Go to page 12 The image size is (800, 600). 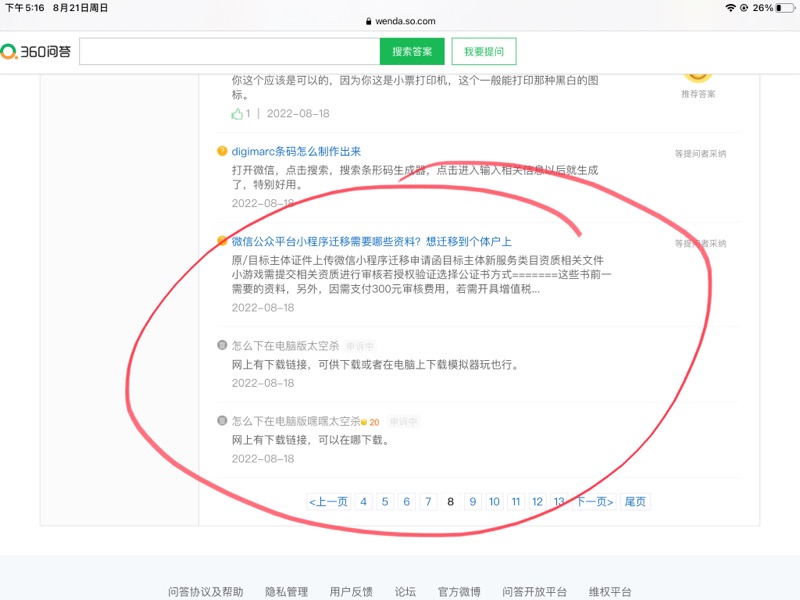pyautogui.click(x=537, y=502)
